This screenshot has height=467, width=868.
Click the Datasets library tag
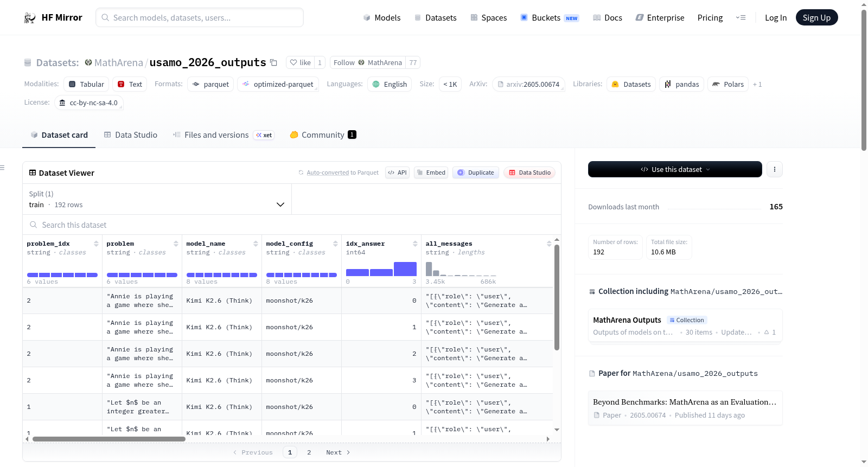click(x=631, y=84)
